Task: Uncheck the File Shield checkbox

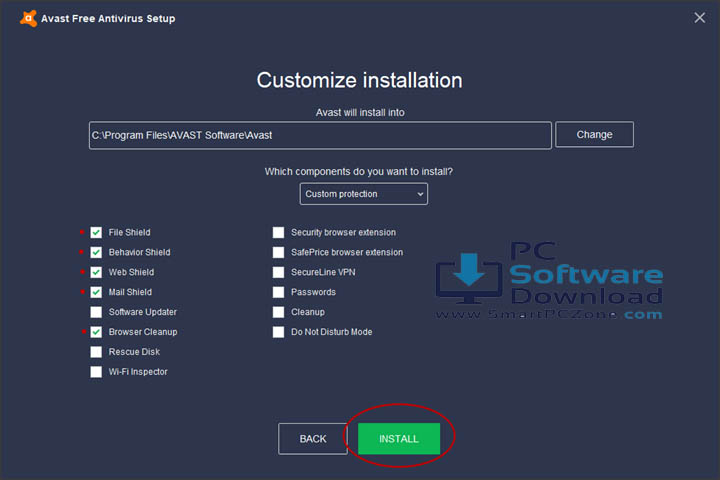Action: point(96,232)
